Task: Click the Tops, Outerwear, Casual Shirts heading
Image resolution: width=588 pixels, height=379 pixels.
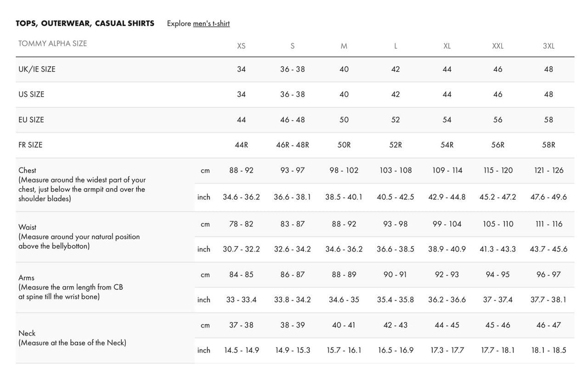Action: [85, 23]
